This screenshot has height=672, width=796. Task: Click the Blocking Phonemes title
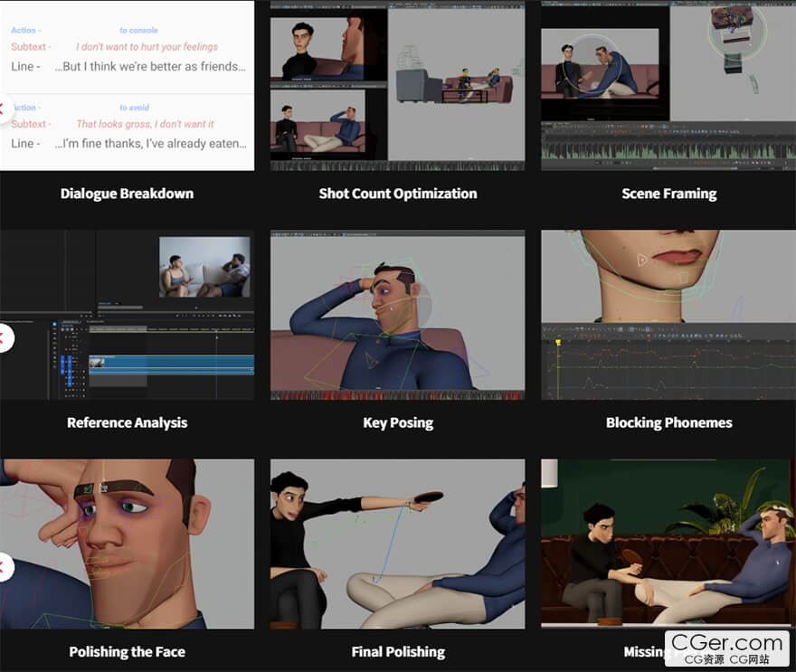[x=668, y=422]
